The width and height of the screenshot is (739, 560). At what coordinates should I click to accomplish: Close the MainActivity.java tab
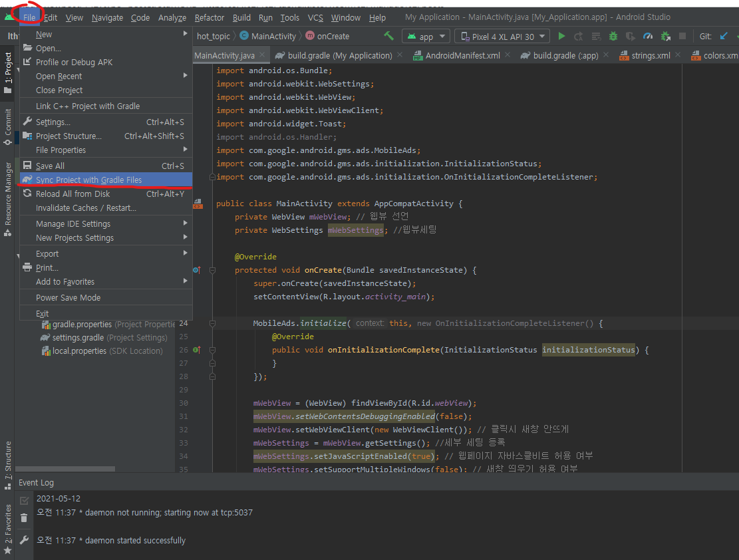[262, 55]
